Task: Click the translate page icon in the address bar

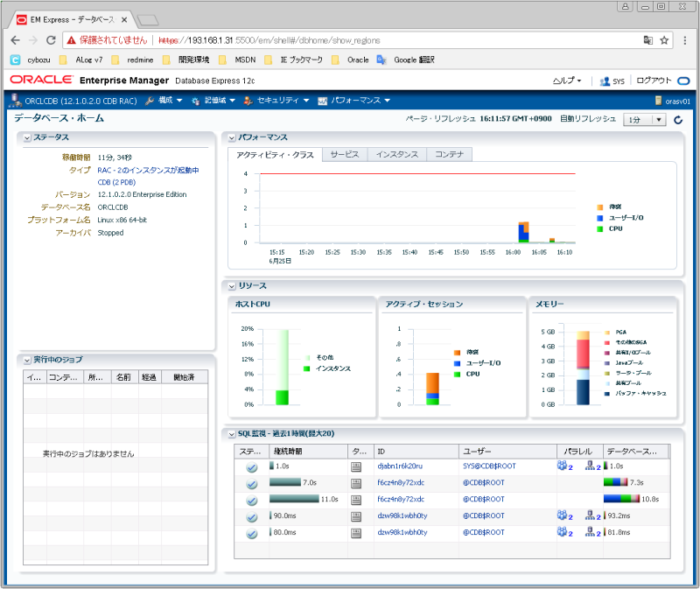Action: (647, 40)
